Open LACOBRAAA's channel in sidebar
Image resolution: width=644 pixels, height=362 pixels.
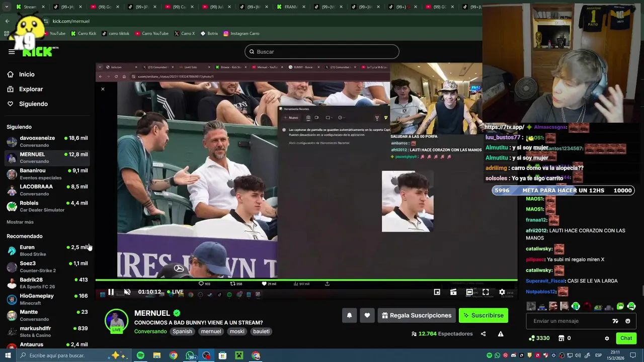pyautogui.click(x=47, y=190)
